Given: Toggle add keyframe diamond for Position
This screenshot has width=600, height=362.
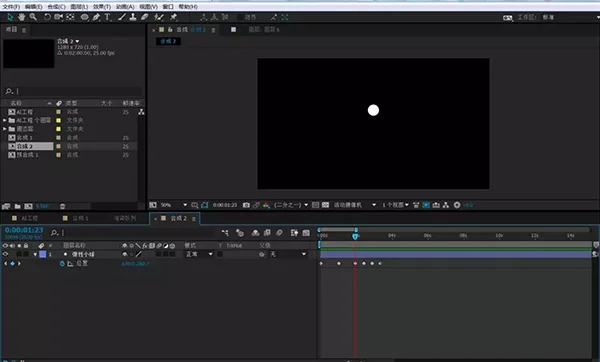Looking at the screenshot, I should [x=12, y=264].
